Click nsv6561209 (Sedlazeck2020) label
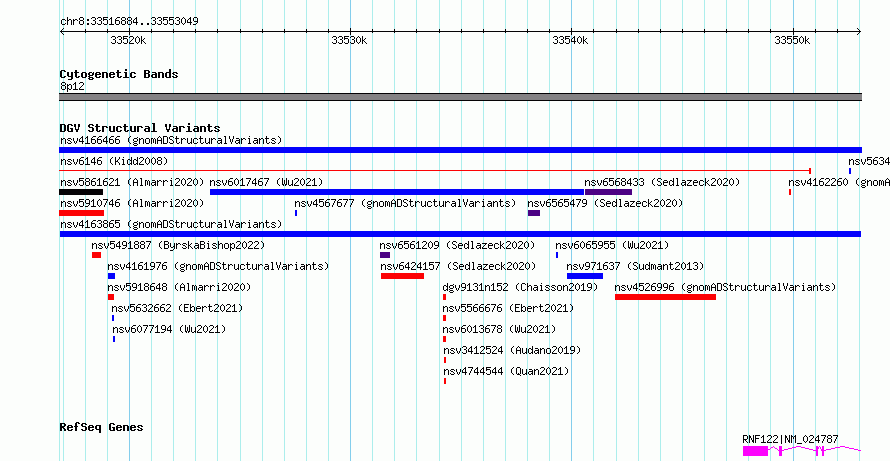 click(457, 245)
